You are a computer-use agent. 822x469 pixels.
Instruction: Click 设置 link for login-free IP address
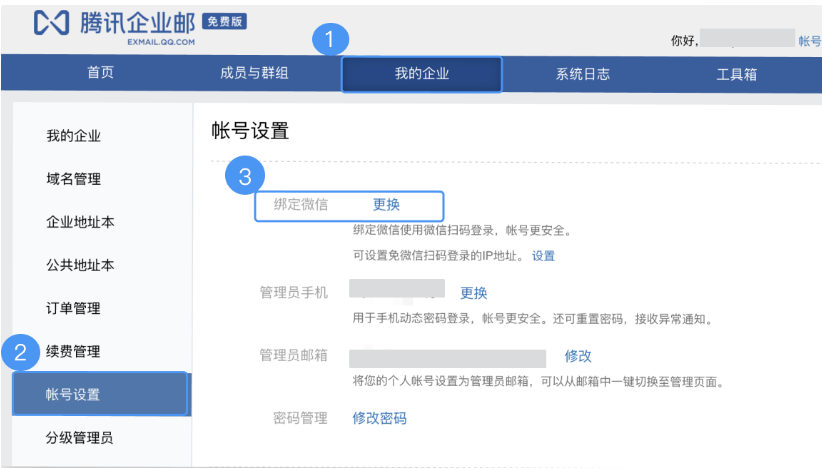(543, 256)
